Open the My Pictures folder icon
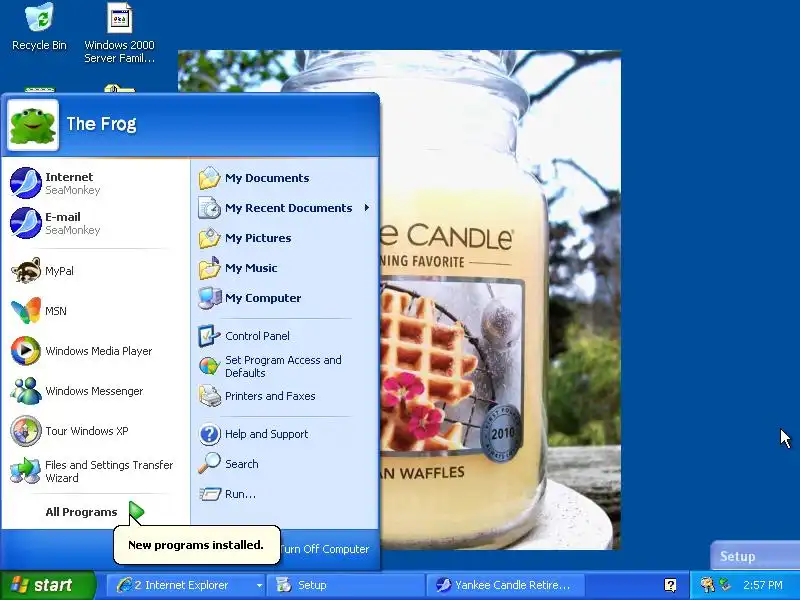The image size is (800, 600). click(209, 238)
